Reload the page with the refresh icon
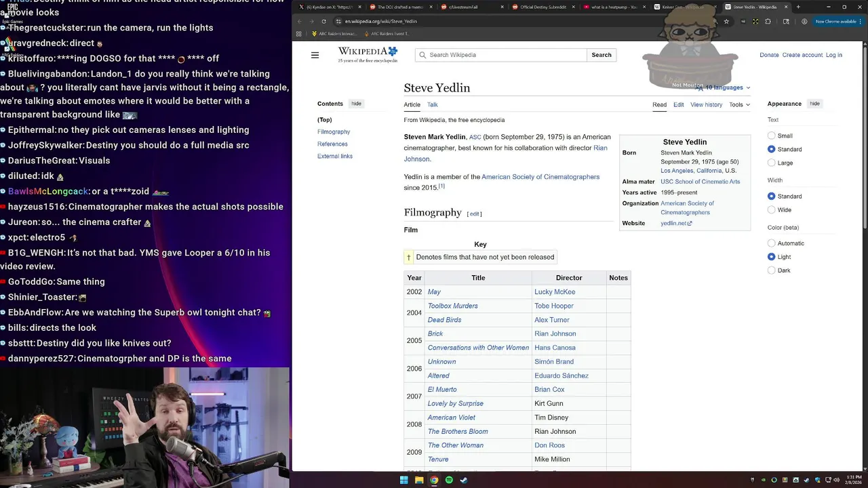Image resolution: width=868 pixels, height=488 pixels. [323, 21]
